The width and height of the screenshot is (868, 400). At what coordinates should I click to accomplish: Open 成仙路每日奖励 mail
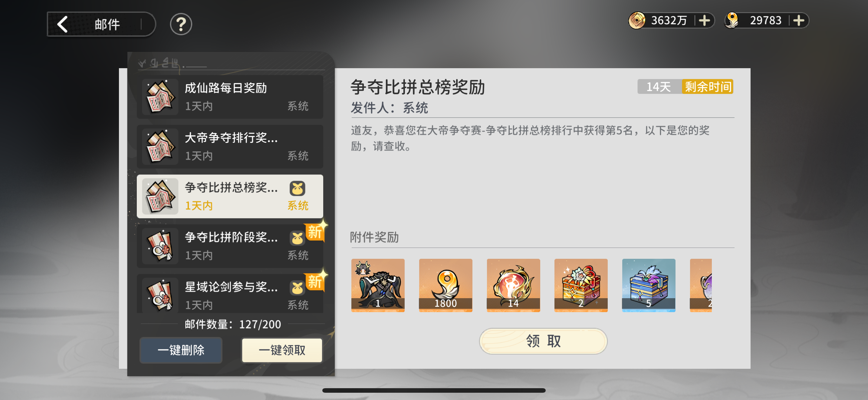230,97
